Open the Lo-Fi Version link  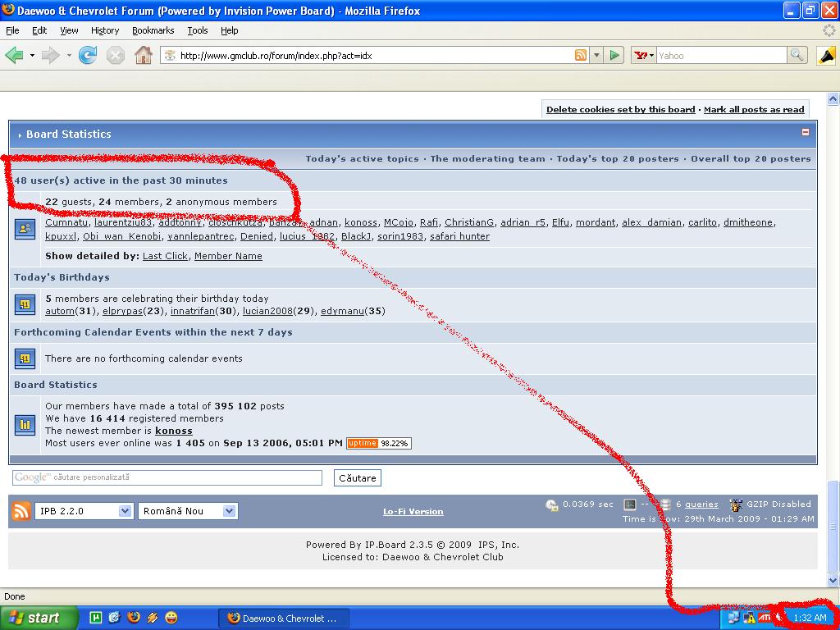point(413,511)
